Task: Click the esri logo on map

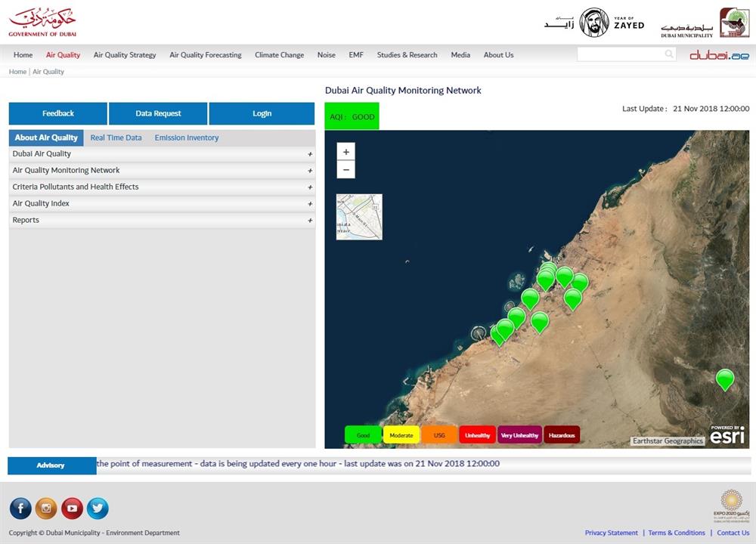Action: (727, 434)
